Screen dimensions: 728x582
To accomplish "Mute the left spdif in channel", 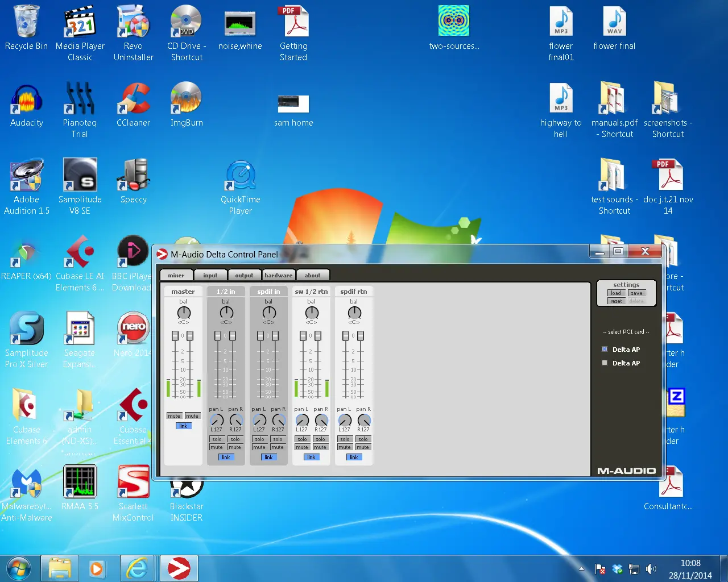I will pos(259,447).
